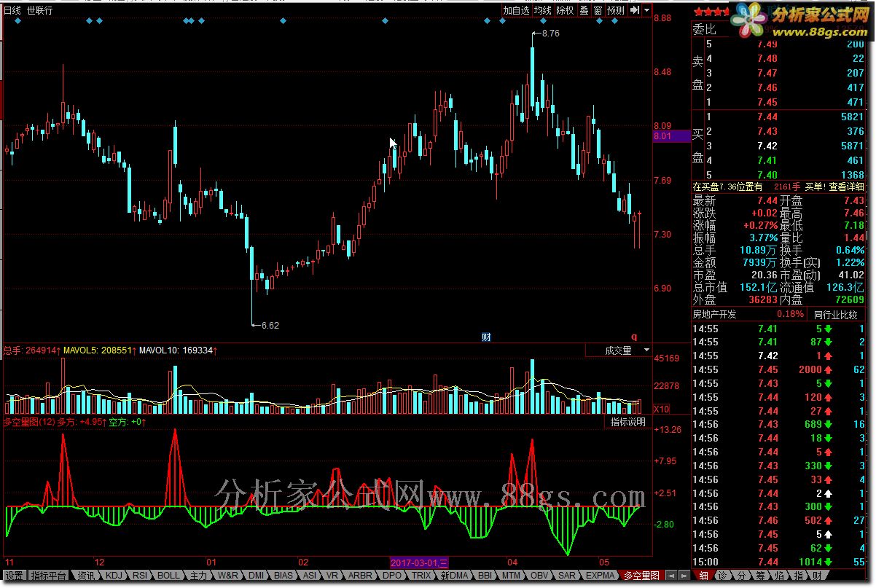876x588 pixels.
Task: Click sell level 5 price 7.49
Action: (x=767, y=44)
